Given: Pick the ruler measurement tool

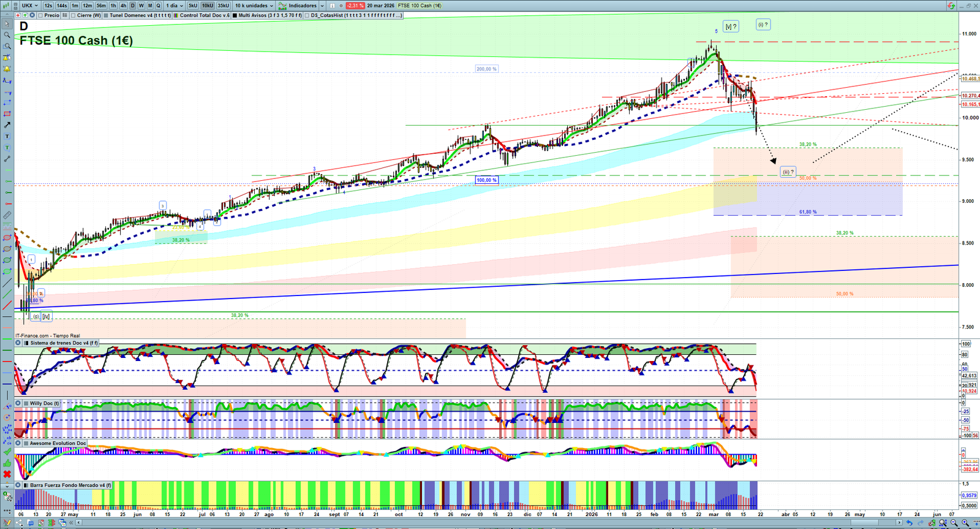Looking at the screenshot, I should (7, 215).
